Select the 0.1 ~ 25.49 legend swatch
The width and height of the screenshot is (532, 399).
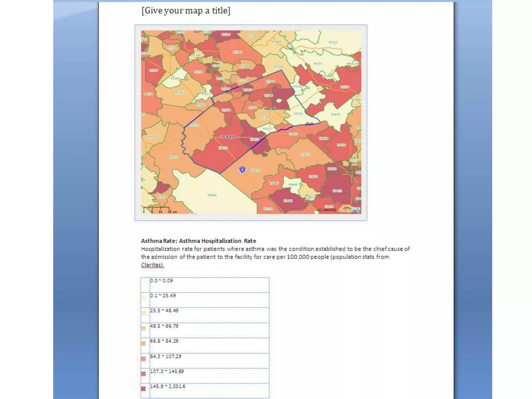point(143,298)
